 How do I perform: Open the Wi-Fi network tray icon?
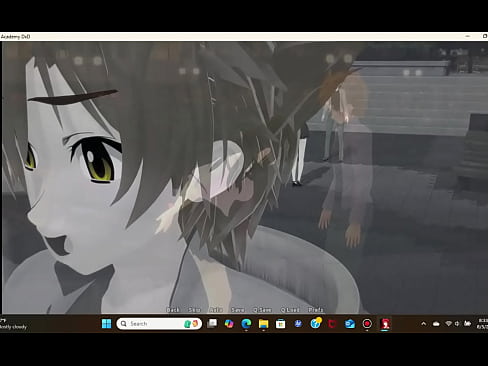(x=448, y=324)
